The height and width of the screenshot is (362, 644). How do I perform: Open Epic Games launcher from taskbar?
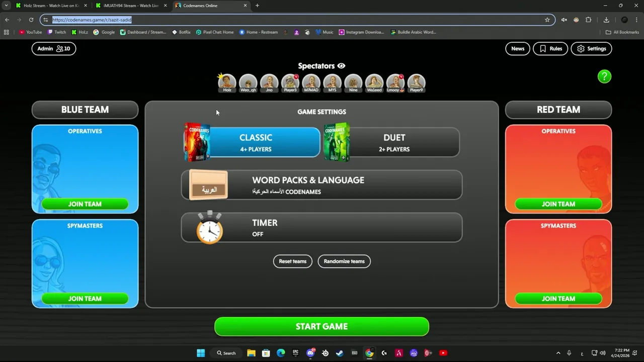click(295, 353)
